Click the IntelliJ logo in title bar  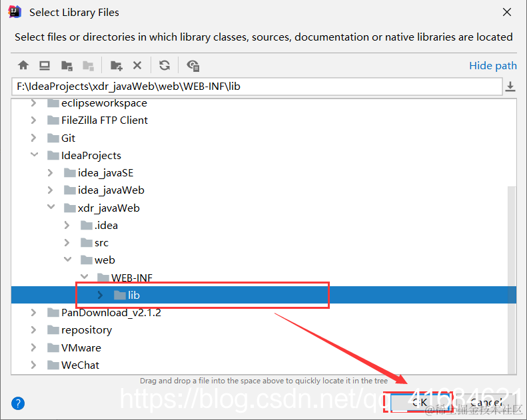click(x=15, y=12)
